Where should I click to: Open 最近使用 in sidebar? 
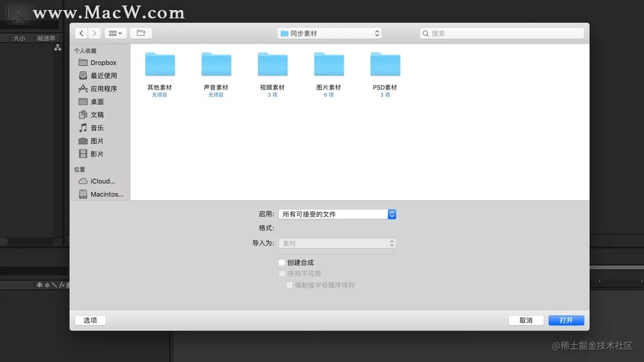(x=100, y=76)
